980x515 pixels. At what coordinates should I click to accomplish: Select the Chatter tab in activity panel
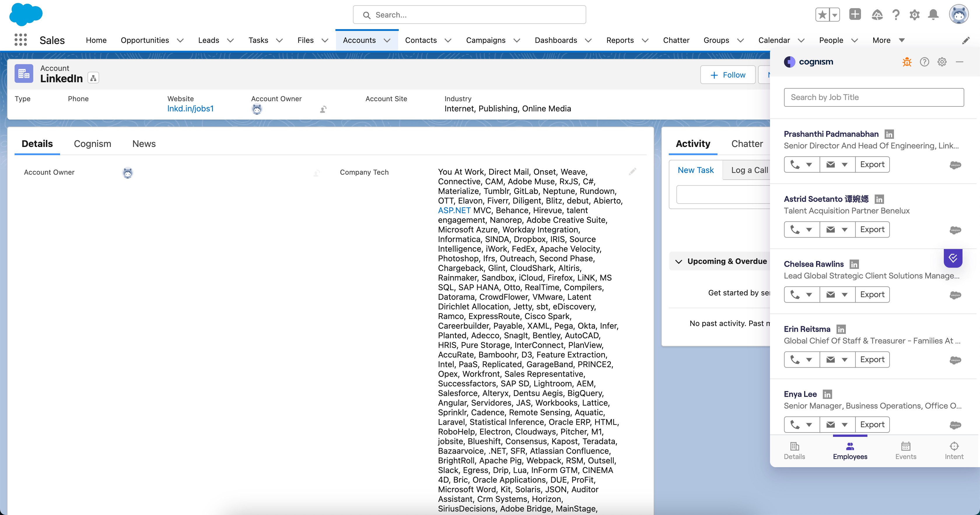pyautogui.click(x=747, y=144)
